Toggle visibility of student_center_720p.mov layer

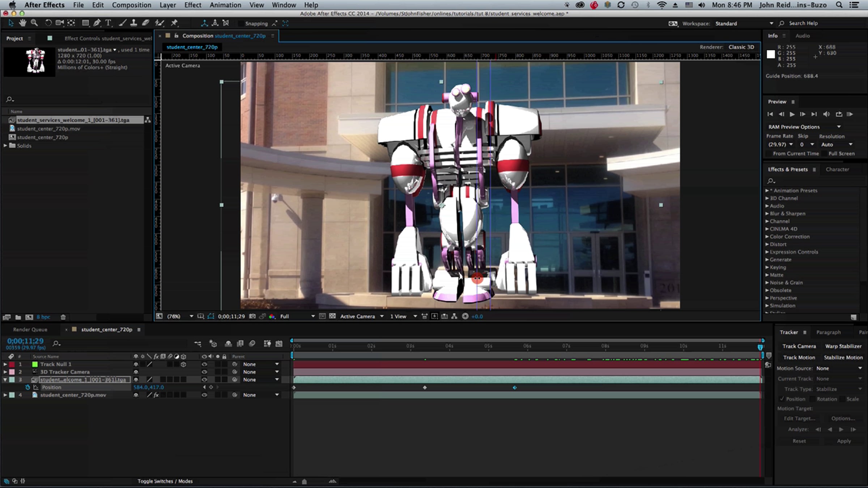coord(204,395)
